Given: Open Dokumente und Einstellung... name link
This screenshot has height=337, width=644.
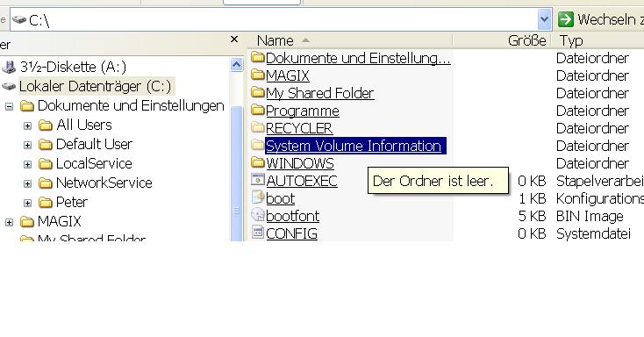Looking at the screenshot, I should (358, 58).
